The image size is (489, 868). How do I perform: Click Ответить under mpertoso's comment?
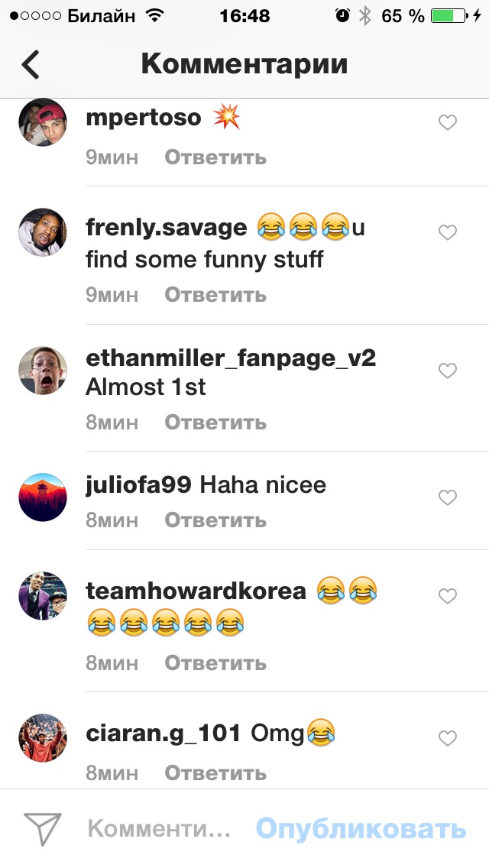[x=215, y=157]
